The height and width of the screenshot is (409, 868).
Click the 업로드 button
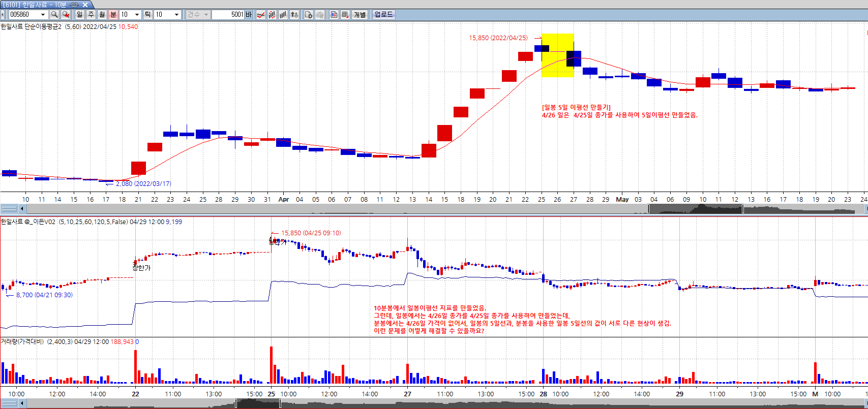(x=383, y=15)
